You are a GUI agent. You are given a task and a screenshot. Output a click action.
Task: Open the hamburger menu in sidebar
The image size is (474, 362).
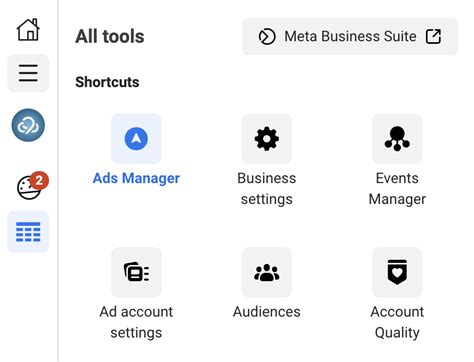pyautogui.click(x=28, y=73)
